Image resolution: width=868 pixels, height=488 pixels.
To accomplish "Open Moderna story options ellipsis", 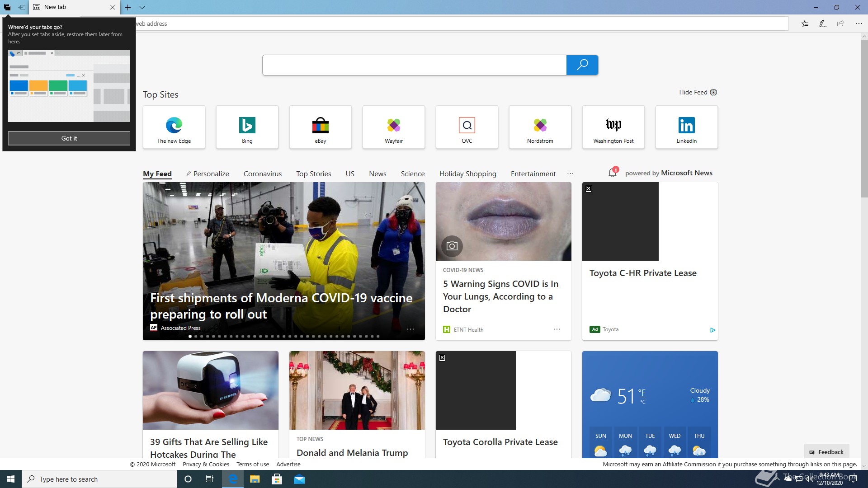I will pos(410,329).
